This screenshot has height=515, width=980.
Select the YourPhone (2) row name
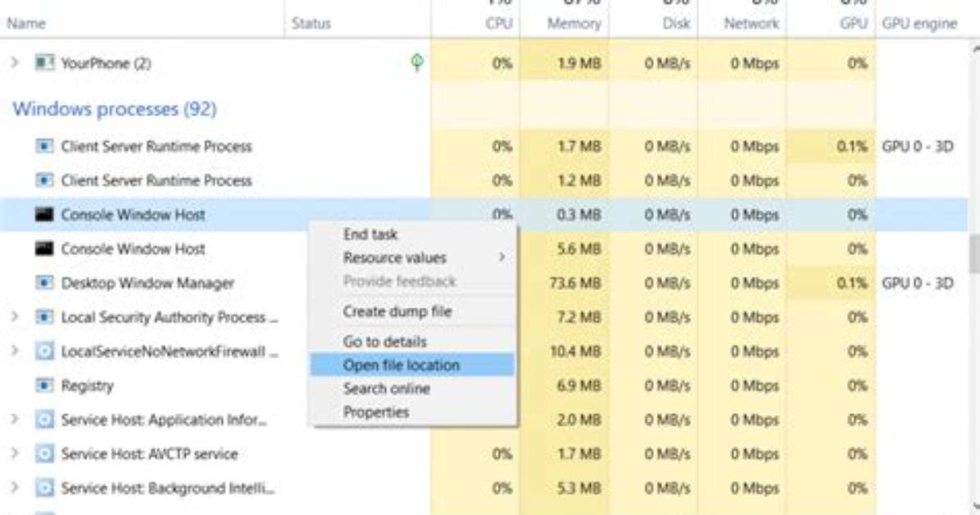106,63
